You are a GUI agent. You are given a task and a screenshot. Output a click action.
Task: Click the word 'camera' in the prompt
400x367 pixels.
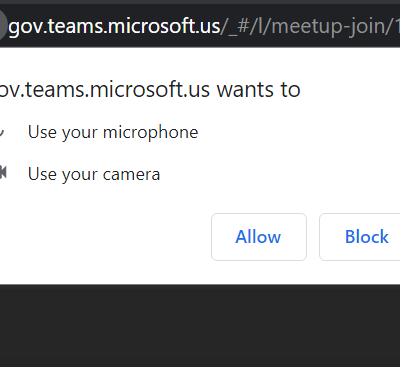(131, 174)
